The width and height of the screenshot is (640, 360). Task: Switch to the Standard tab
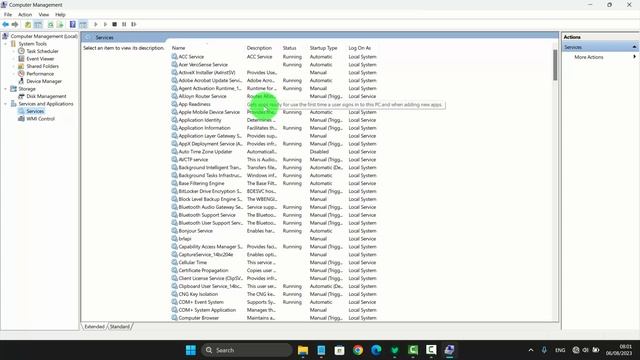click(x=120, y=327)
